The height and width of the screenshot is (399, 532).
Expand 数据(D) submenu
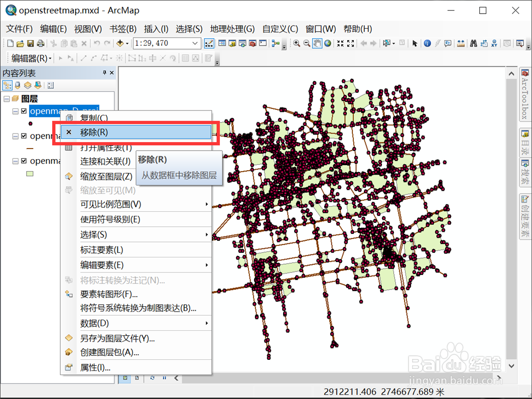click(x=136, y=323)
